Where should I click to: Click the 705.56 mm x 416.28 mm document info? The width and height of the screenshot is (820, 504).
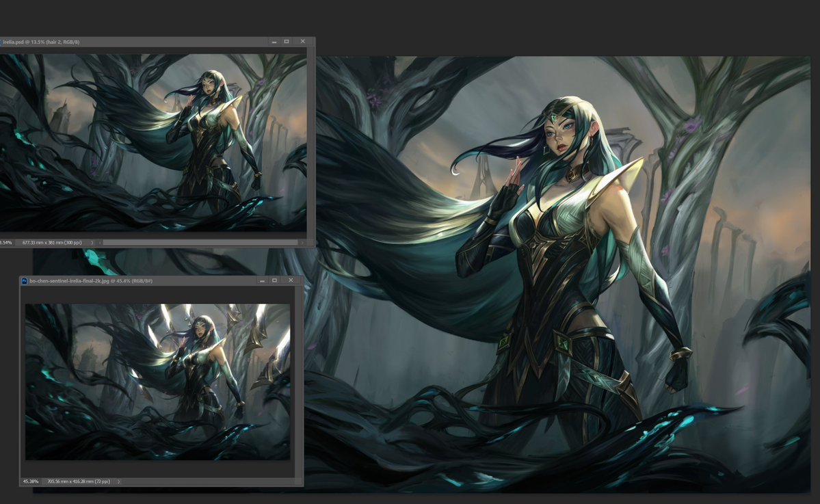79,481
